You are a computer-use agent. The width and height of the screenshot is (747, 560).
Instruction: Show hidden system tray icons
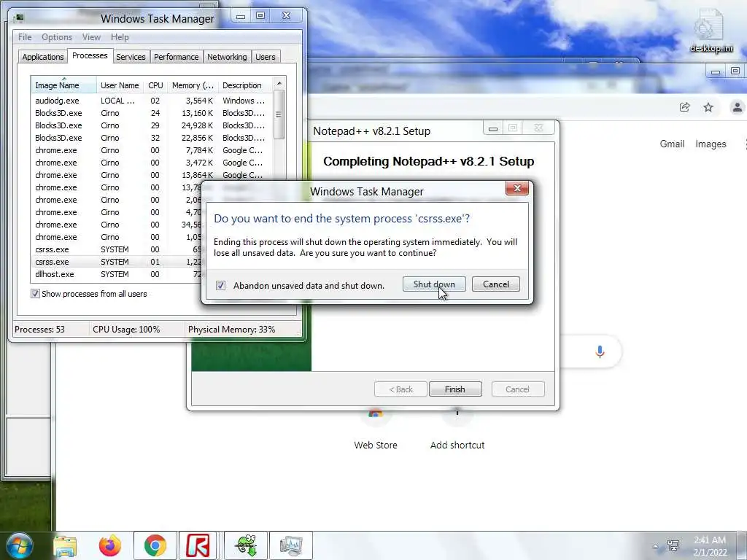click(x=656, y=546)
